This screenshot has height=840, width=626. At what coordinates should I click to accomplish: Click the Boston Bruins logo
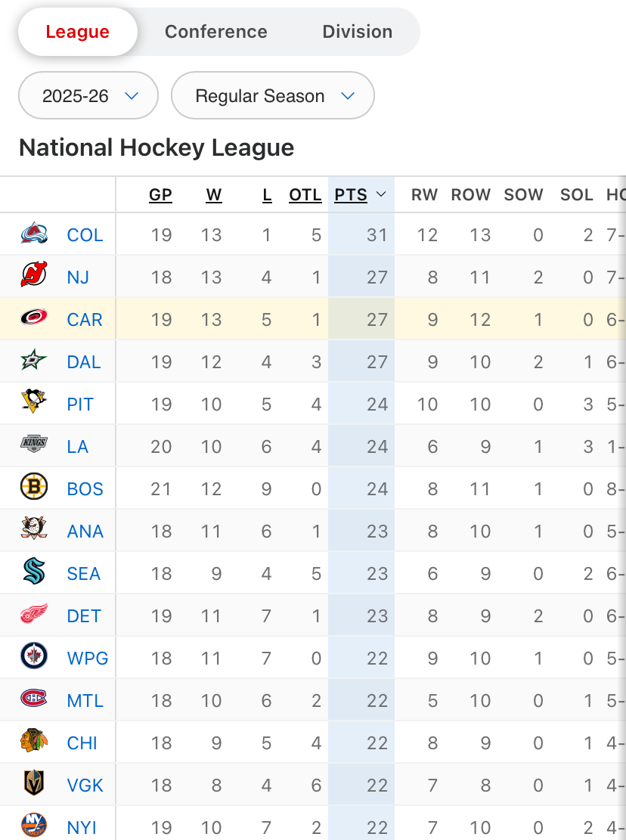[x=34, y=488]
